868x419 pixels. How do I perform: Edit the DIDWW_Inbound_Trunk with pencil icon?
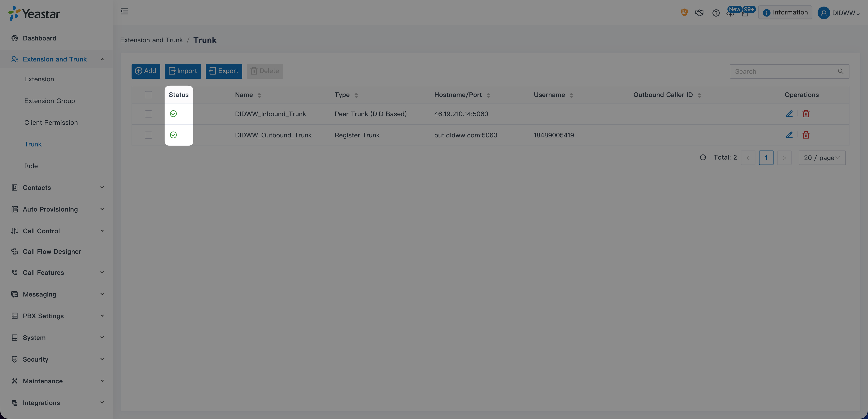point(789,114)
